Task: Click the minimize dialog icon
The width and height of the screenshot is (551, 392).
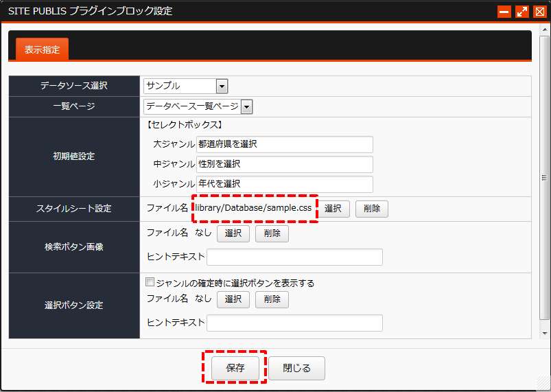Action: [x=504, y=12]
